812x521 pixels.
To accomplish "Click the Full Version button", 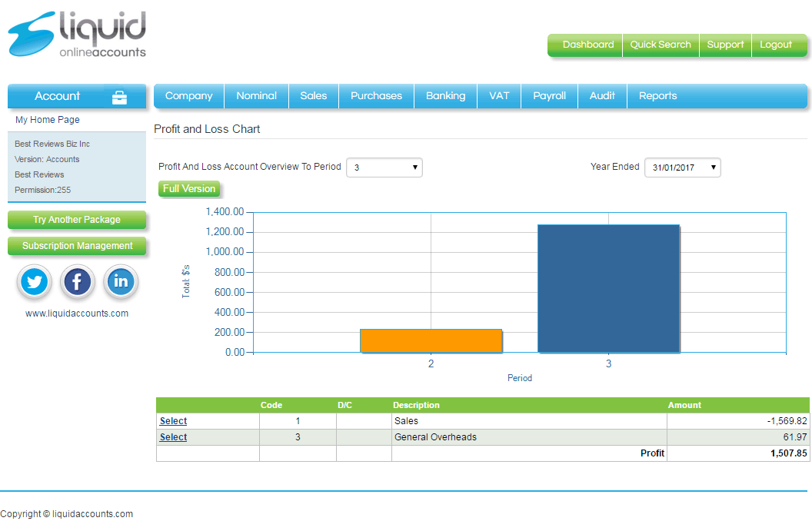I will (x=189, y=188).
